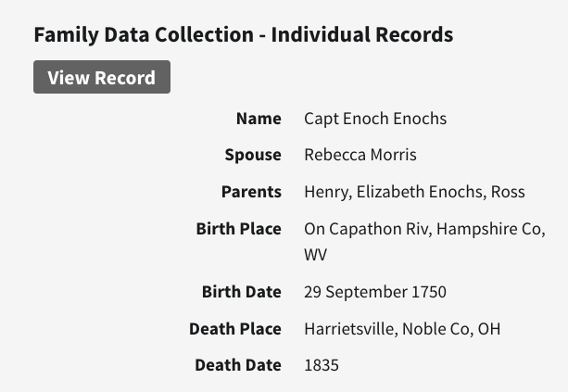
Task: Click the Name field label
Action: tap(259, 119)
